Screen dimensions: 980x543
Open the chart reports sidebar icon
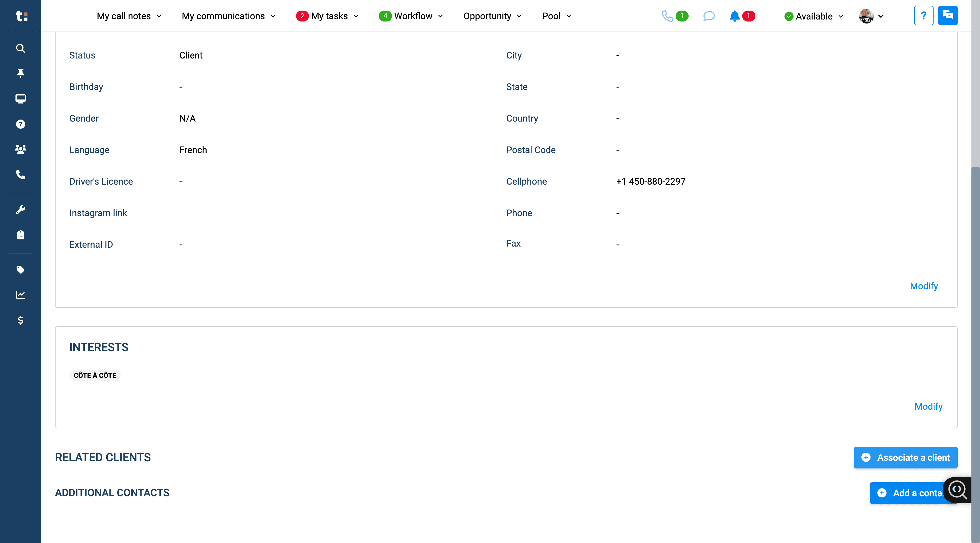click(x=21, y=295)
